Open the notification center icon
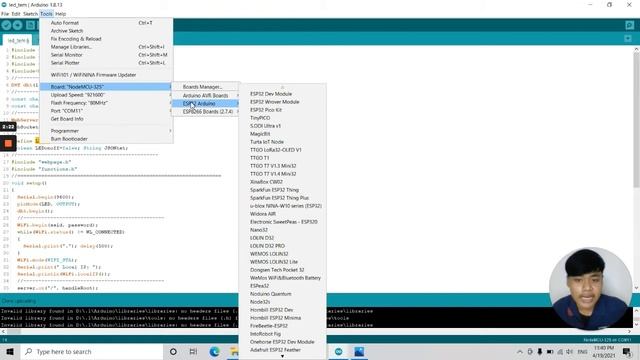 pyautogui.click(x=627, y=351)
